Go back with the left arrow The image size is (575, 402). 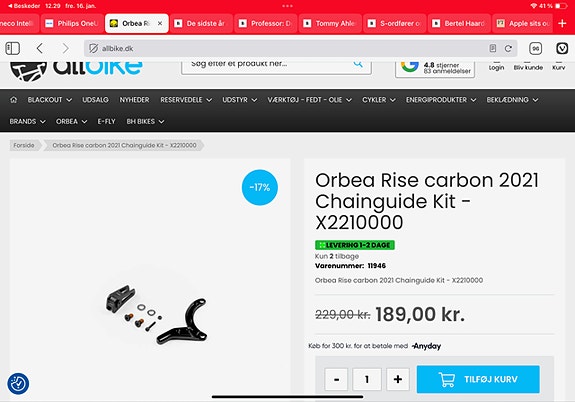40,48
